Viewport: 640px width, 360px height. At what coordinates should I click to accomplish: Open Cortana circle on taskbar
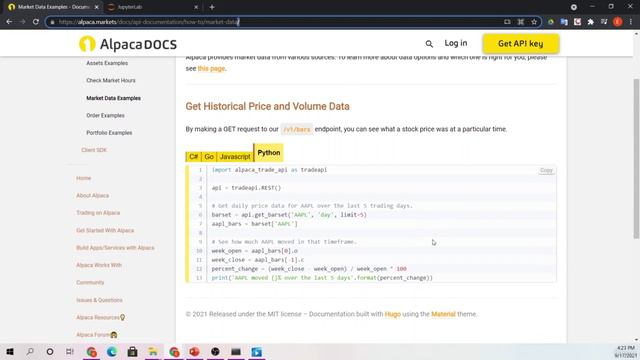(50, 351)
